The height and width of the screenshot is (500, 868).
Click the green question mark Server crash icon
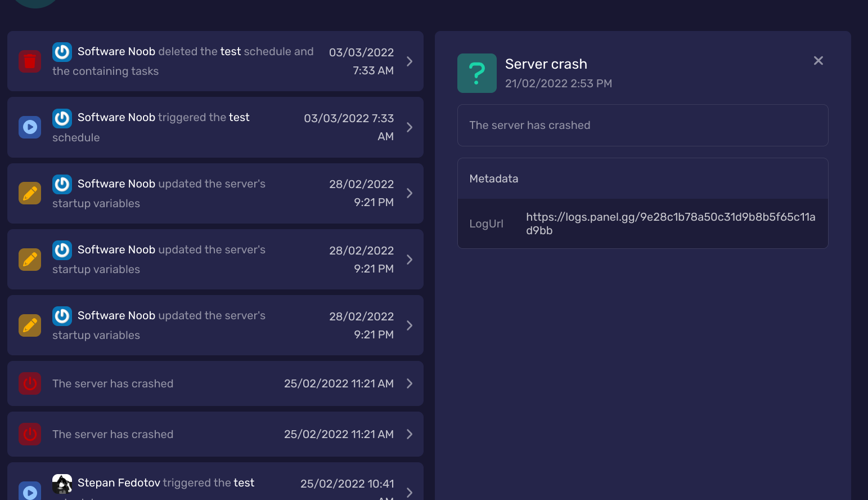(476, 73)
